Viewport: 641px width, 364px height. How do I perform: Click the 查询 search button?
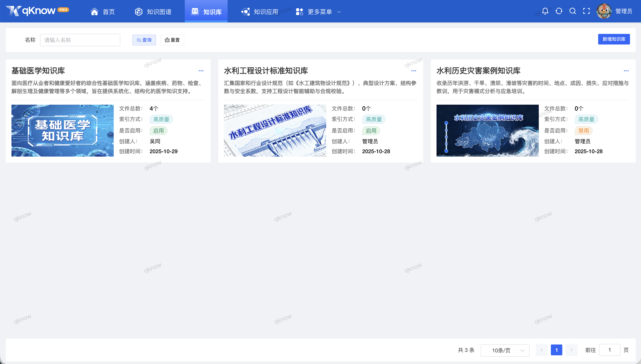(144, 40)
